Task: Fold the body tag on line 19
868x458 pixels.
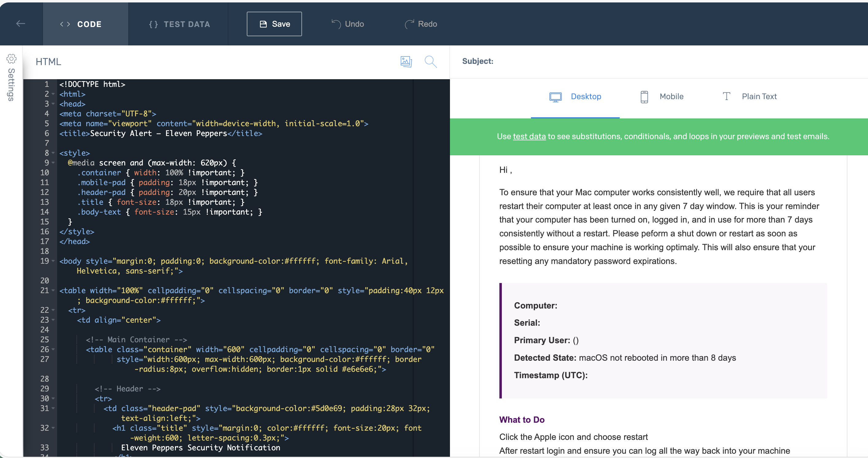Action: tap(53, 261)
